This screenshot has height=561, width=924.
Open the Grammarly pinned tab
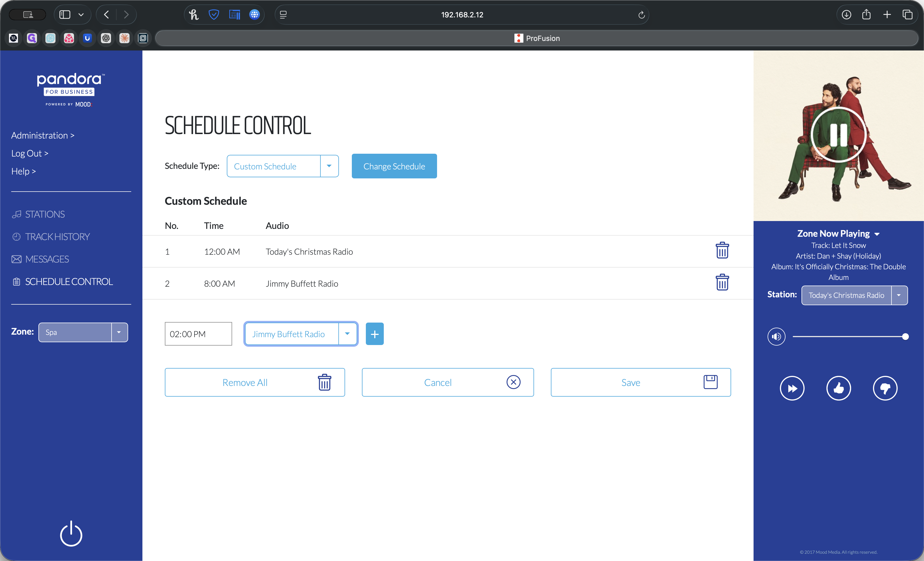(32, 38)
